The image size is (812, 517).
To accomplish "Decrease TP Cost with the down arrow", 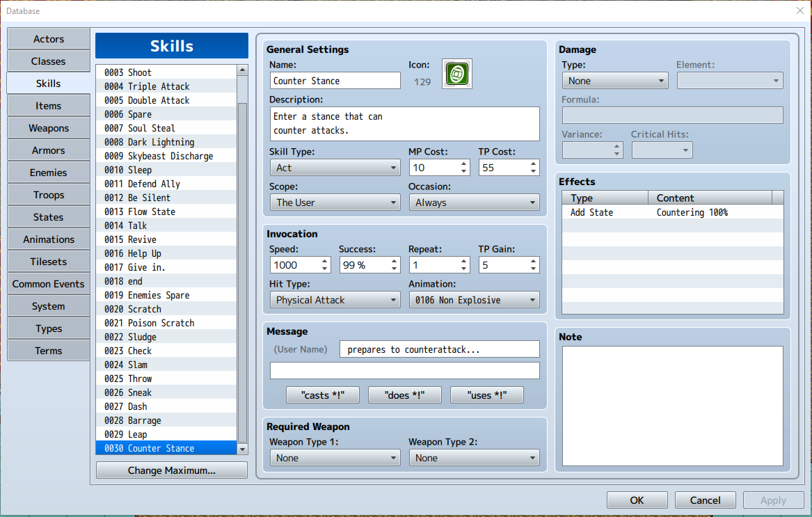I will click(x=534, y=171).
